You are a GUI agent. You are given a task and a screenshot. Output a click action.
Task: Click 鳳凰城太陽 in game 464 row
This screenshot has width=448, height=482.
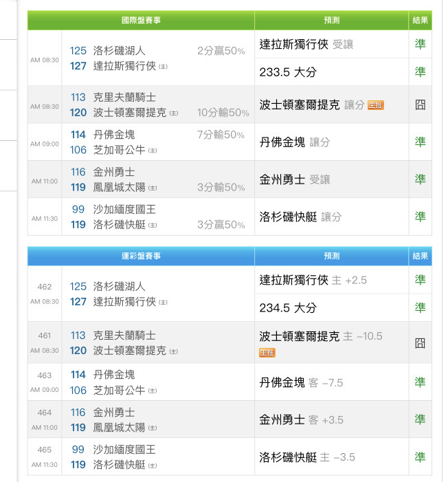[120, 428]
